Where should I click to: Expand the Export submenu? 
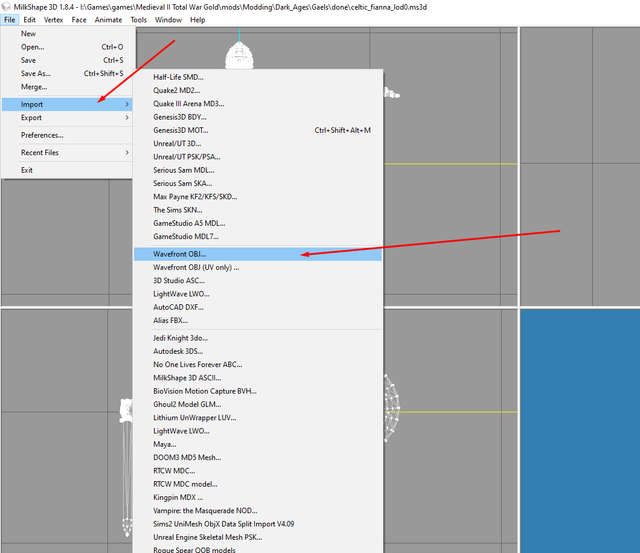pyautogui.click(x=67, y=118)
